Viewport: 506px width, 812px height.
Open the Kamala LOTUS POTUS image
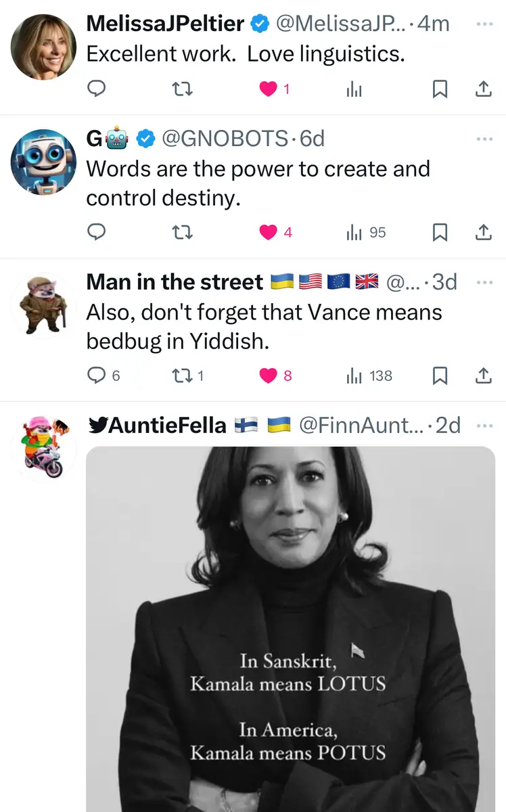(291, 629)
